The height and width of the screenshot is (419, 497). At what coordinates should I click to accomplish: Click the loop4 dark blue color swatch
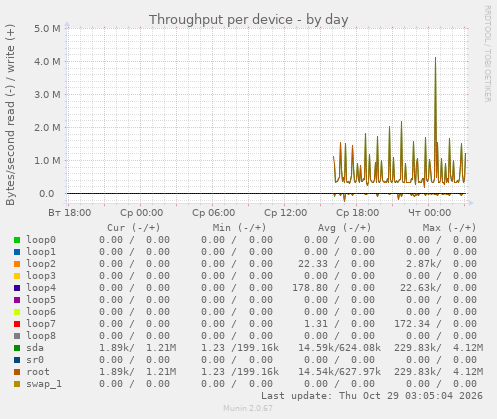pos(17,288)
